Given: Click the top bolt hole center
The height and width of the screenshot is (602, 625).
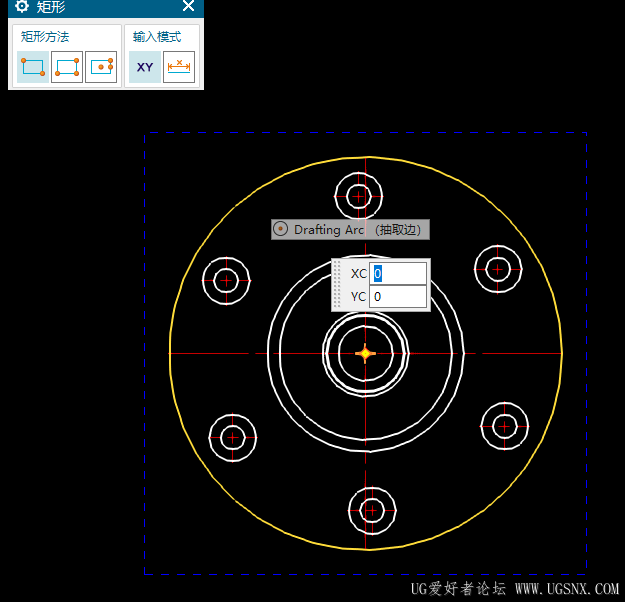Looking at the screenshot, I should [x=358, y=195].
